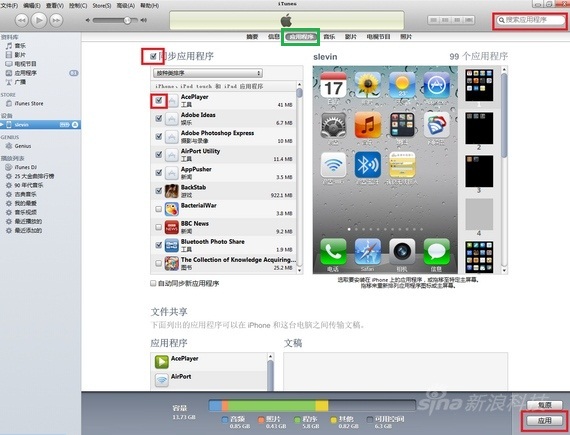Select 影片 in the library sidebar
The width and height of the screenshot is (570, 435).
20,55
